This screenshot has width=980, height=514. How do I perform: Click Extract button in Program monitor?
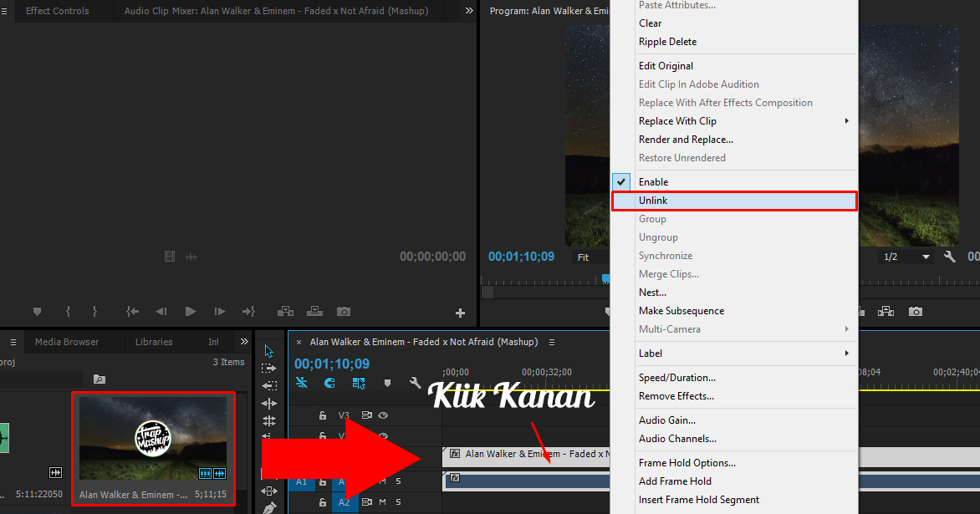[x=886, y=311]
